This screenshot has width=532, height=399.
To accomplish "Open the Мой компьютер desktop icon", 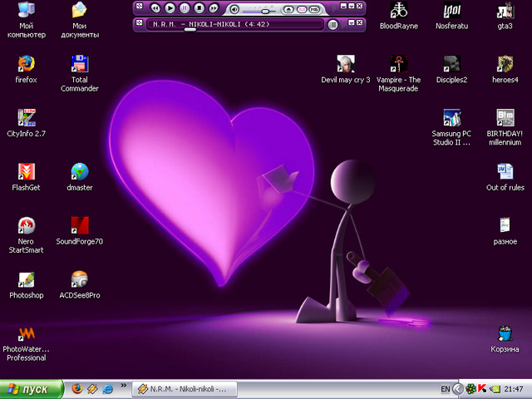I will click(x=26, y=20).
